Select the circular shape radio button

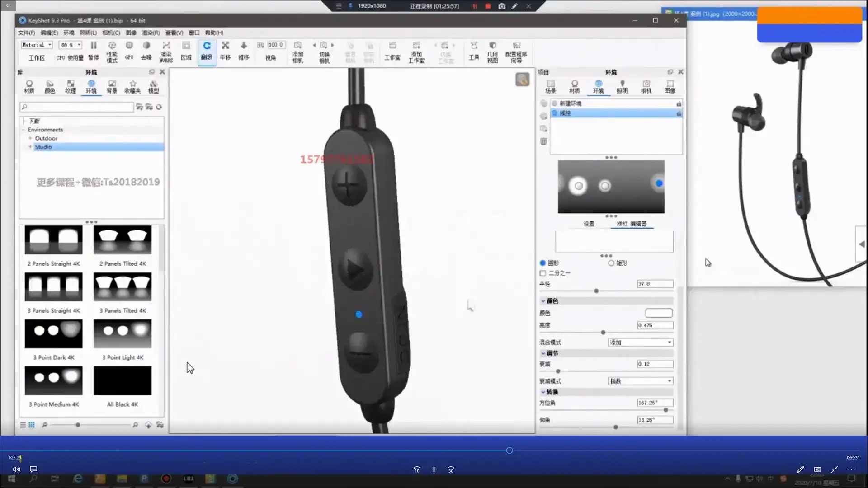click(543, 263)
